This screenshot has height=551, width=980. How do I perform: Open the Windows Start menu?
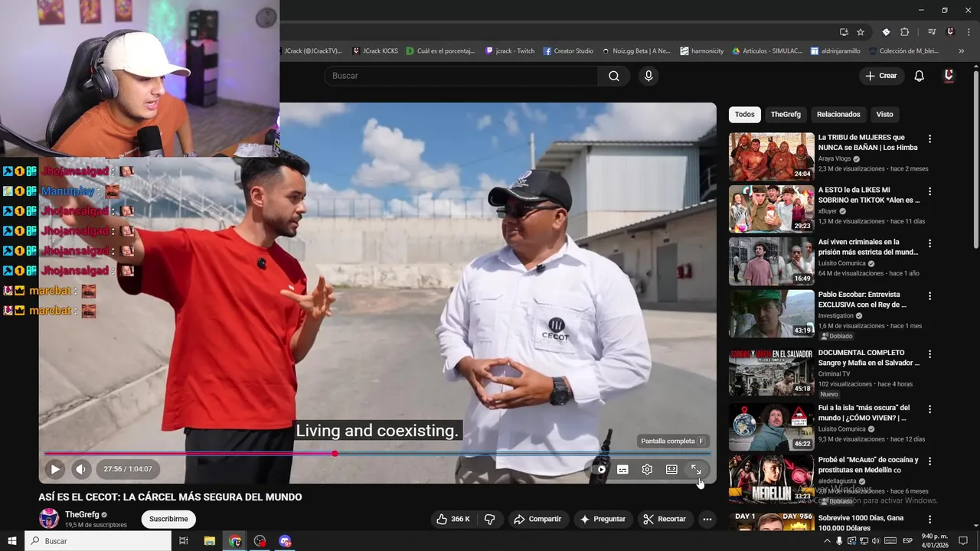pos(12,541)
